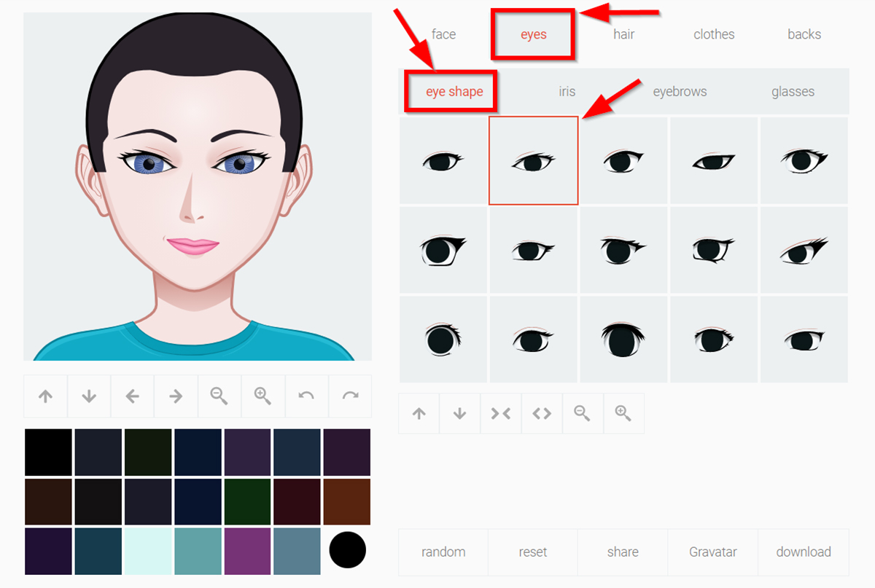Enlarge the eyes using the zoom in icon
The width and height of the screenshot is (875, 588).
623,413
